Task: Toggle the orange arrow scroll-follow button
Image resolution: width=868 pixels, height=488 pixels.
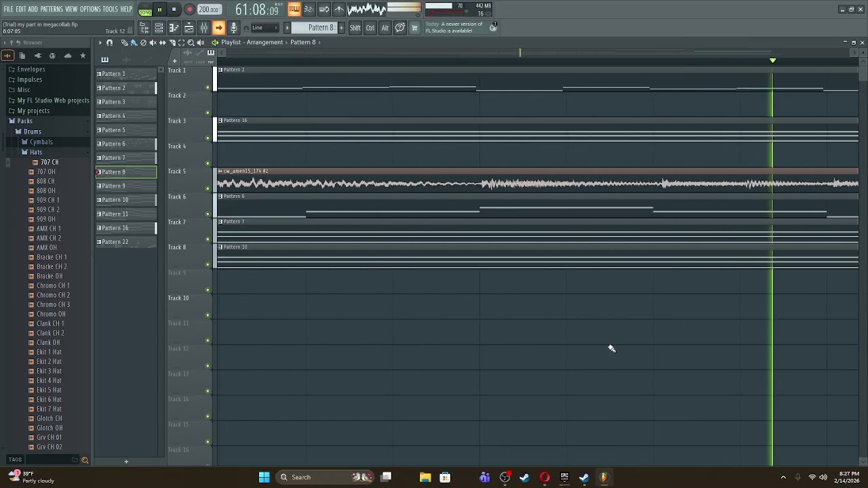Action: (218, 28)
